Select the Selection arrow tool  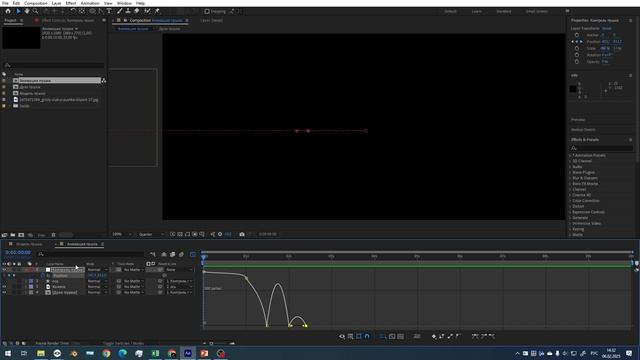18,11
